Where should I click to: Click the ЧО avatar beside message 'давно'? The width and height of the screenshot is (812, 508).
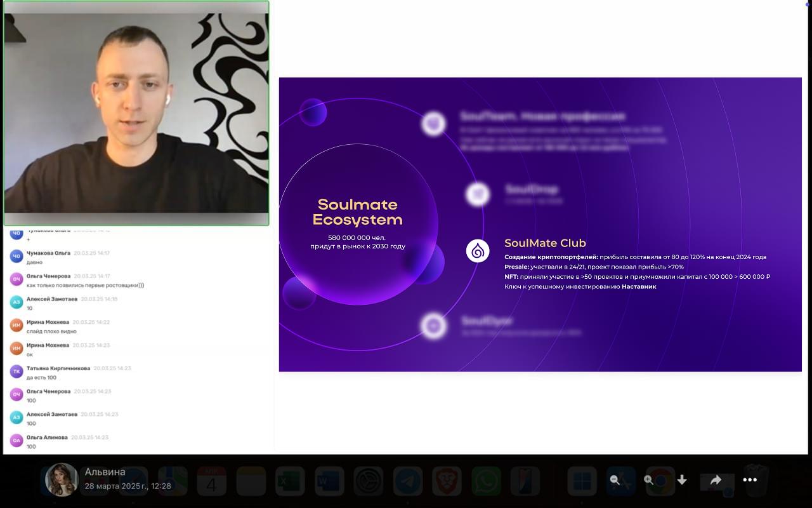pos(16,257)
